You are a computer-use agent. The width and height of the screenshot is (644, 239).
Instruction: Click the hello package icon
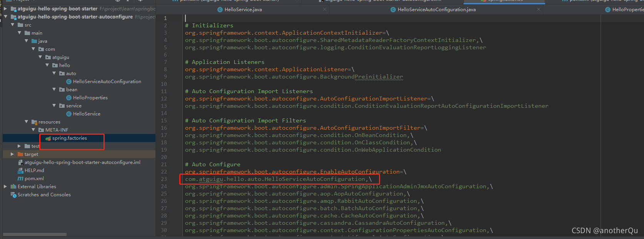pyautogui.click(x=55, y=65)
